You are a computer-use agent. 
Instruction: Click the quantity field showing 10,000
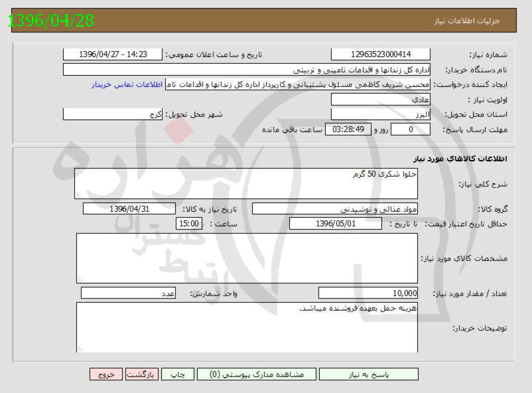[x=368, y=293]
